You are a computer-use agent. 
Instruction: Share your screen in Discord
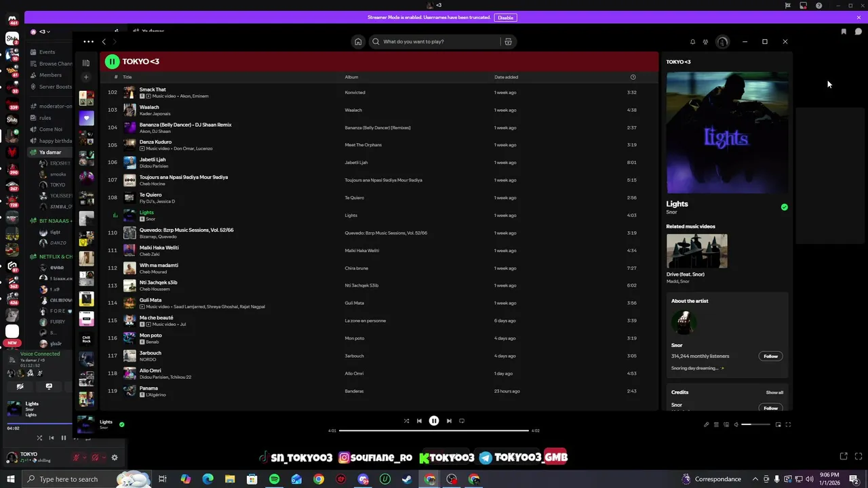[49, 387]
